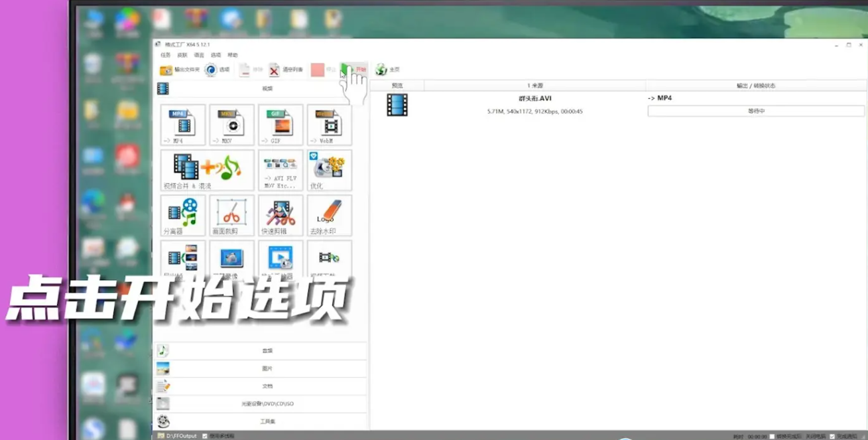This screenshot has width=868, height=440.
Task: Open the 视频合并&混流 merge tool
Action: pos(206,170)
